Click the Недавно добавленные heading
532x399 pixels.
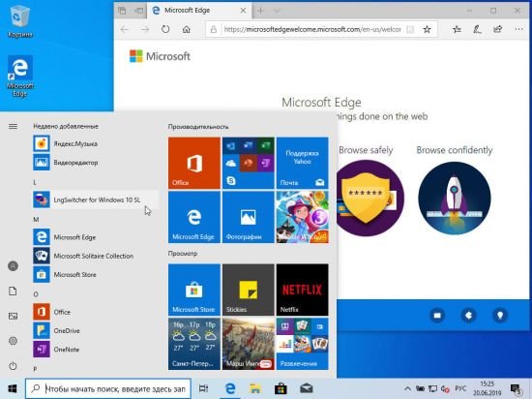coord(66,126)
